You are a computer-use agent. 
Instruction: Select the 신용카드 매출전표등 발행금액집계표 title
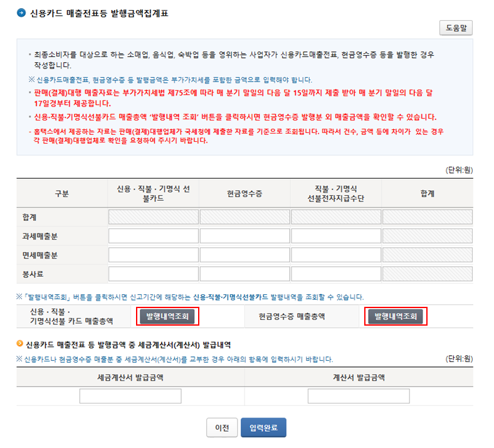point(99,13)
